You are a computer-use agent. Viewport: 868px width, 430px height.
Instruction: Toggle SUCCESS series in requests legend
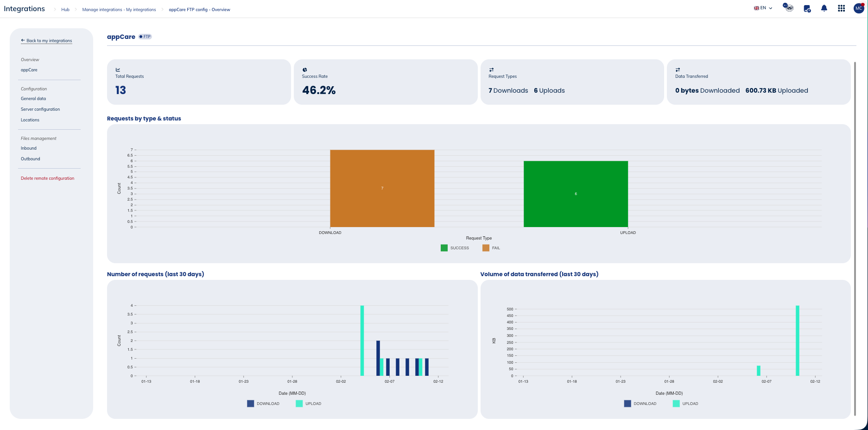(455, 248)
